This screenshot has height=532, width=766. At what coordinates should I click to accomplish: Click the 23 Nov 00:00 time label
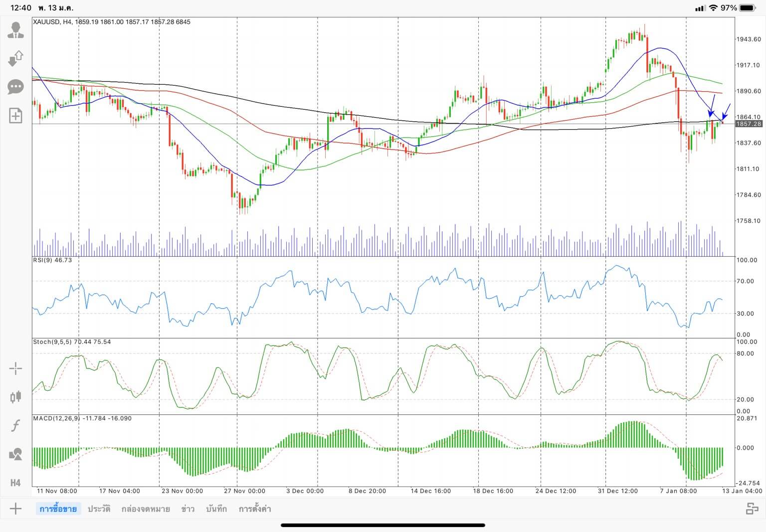(x=182, y=491)
